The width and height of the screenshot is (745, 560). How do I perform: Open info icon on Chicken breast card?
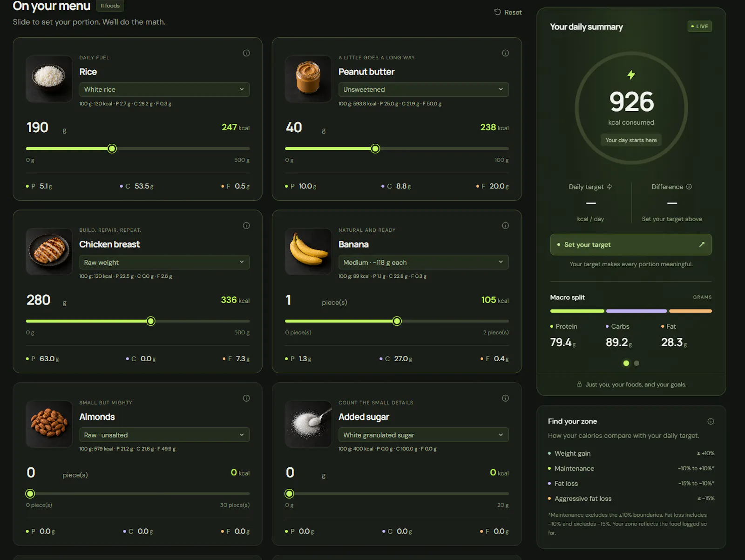click(246, 226)
